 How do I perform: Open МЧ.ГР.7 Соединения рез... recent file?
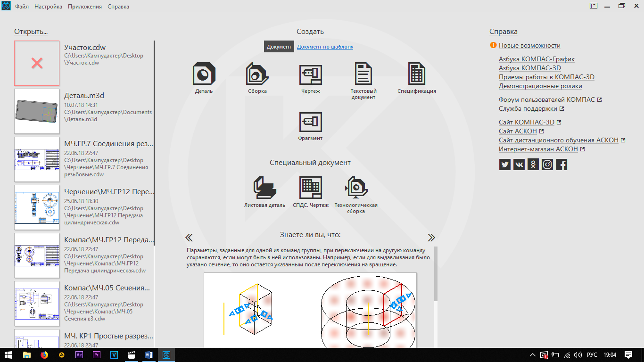coord(84,159)
